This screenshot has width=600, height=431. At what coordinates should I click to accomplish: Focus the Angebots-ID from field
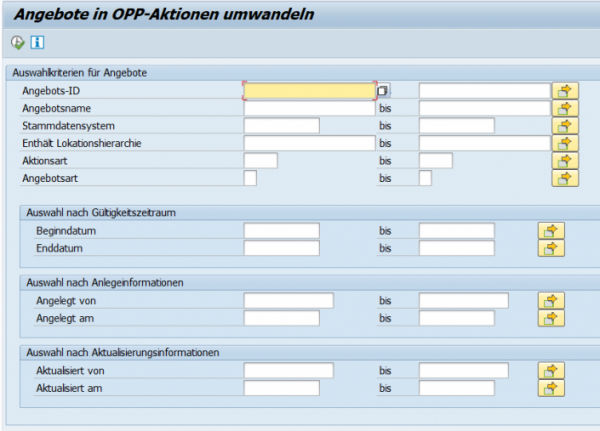(310, 91)
